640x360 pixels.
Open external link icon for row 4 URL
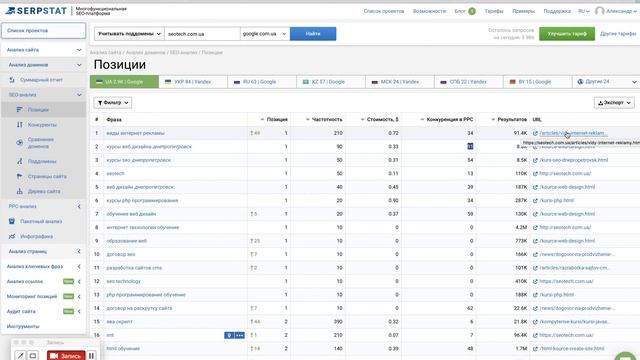click(x=535, y=173)
